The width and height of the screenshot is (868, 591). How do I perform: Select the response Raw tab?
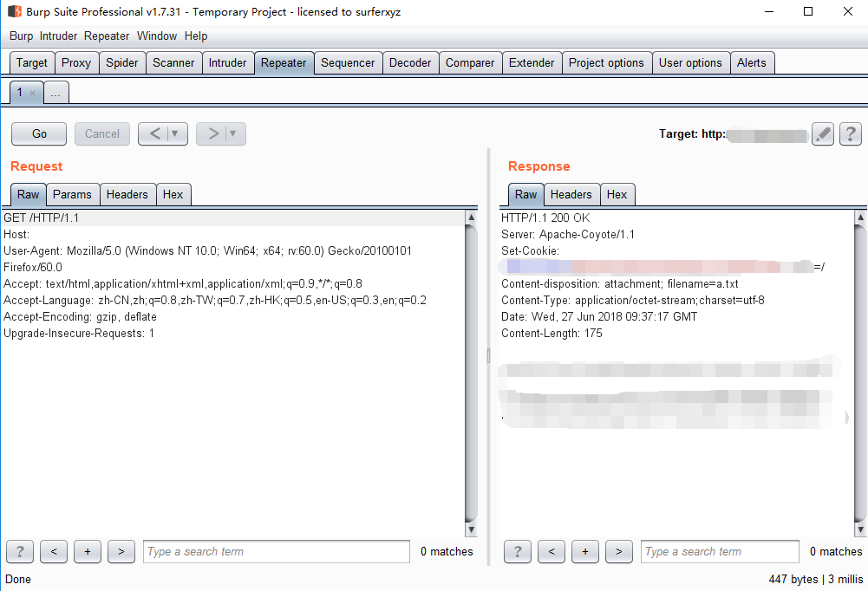525,195
